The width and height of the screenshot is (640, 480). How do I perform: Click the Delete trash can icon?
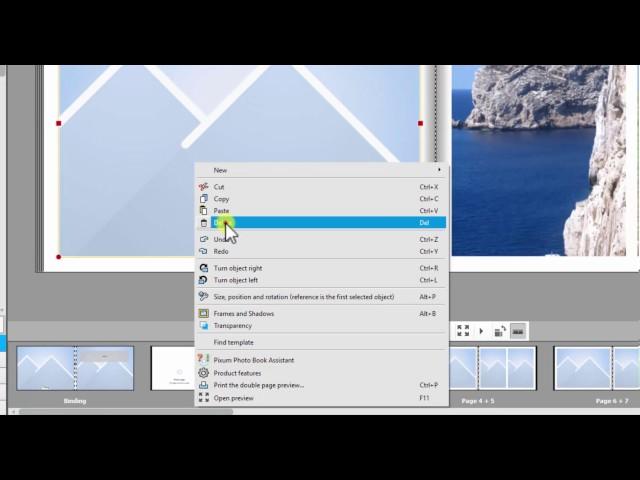tap(204, 223)
